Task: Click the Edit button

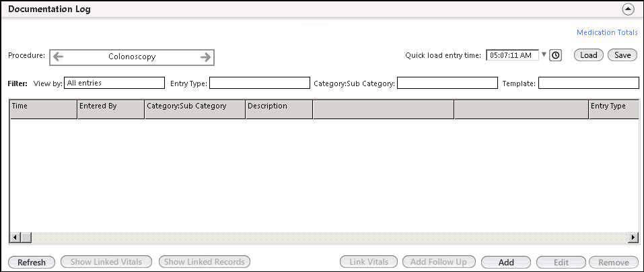Action: pos(561,262)
